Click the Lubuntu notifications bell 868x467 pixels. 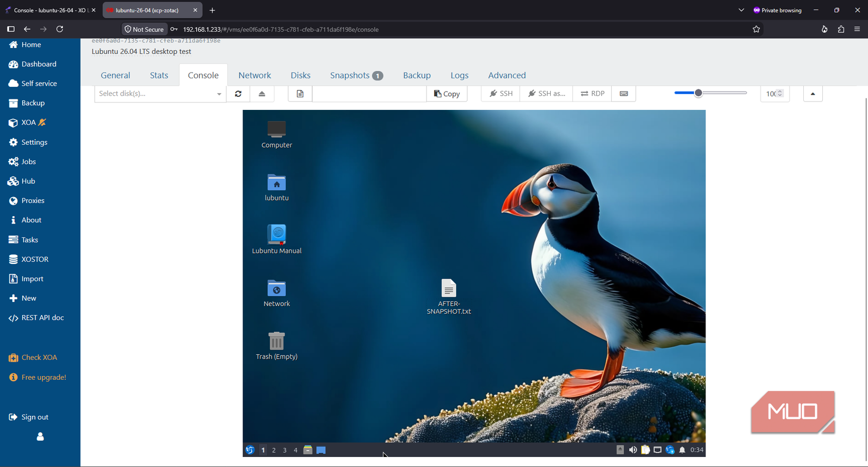682,450
